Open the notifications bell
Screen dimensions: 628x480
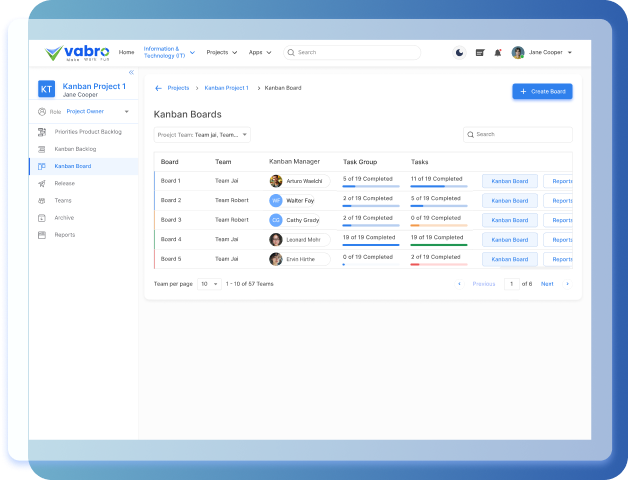tap(498, 52)
